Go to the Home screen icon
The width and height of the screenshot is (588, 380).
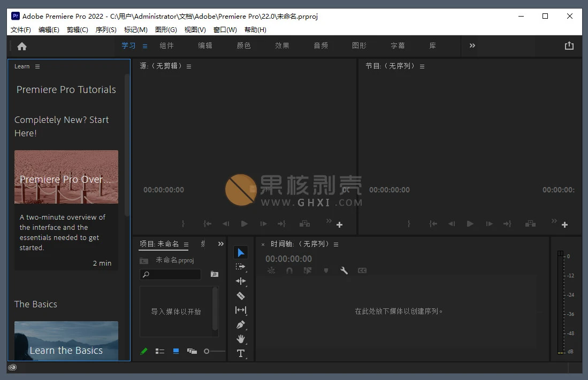click(22, 46)
